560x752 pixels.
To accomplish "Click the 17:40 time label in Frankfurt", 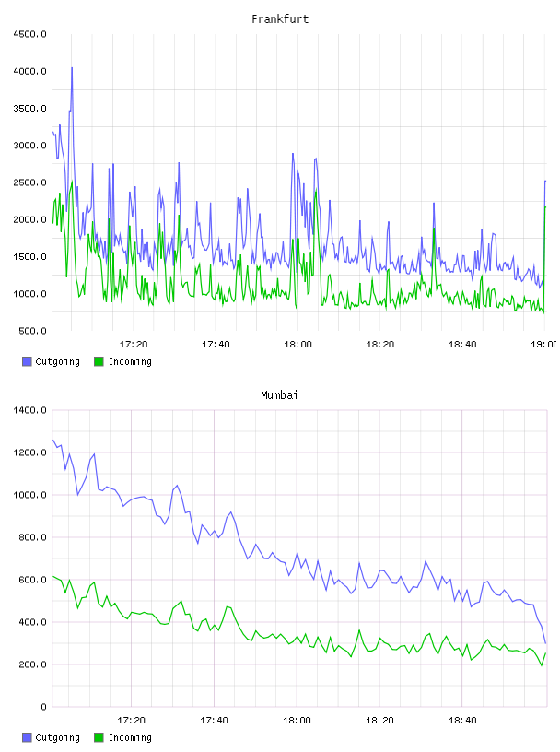I will (x=216, y=345).
